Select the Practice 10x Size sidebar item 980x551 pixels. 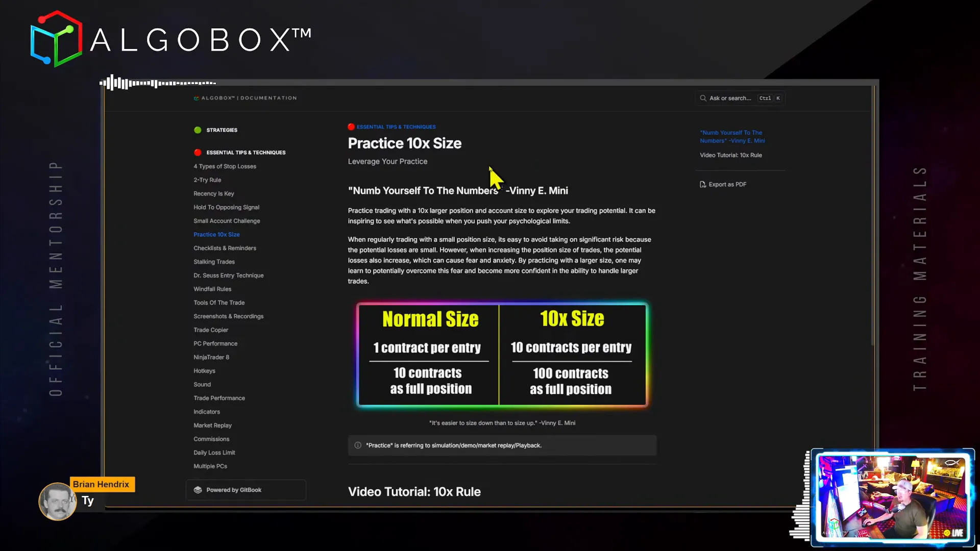(x=216, y=235)
